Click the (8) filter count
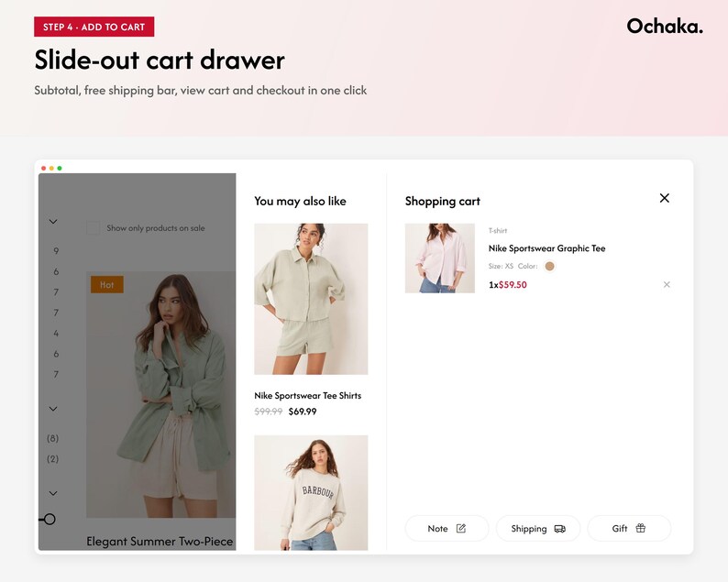The height and width of the screenshot is (582, 728). tap(53, 438)
